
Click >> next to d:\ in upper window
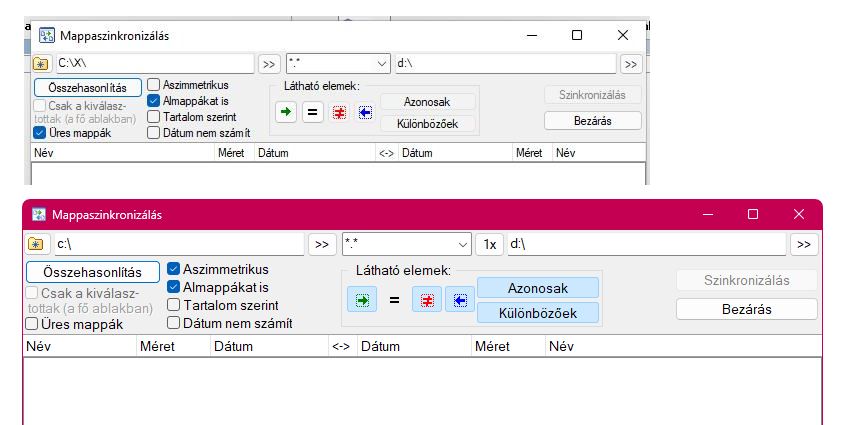(630, 64)
